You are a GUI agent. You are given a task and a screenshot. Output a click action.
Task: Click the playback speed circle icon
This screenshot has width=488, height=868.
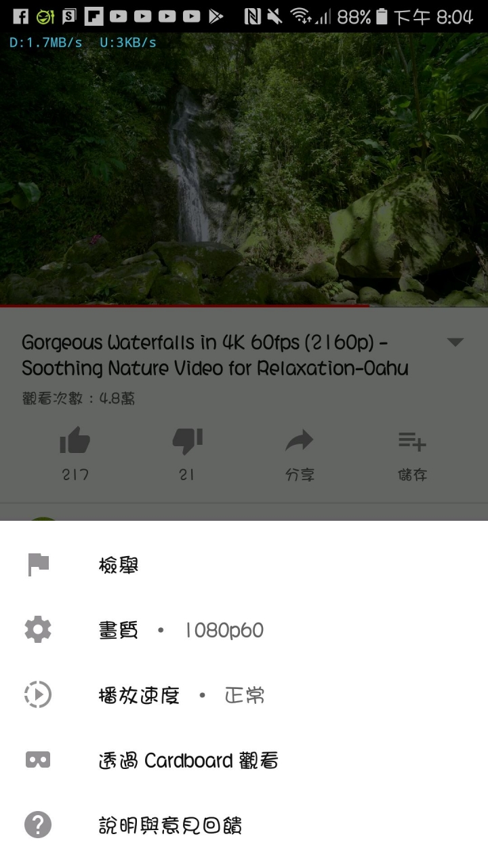(38, 695)
